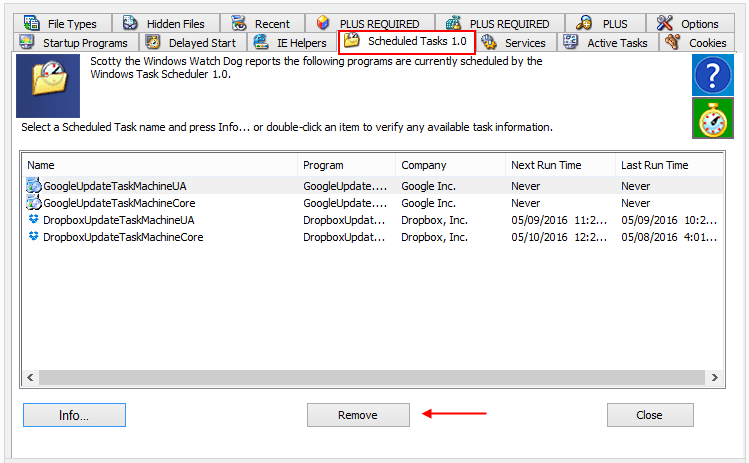This screenshot has width=749, height=463.
Task: Switch to the Hidden Files tab
Action: pyautogui.click(x=166, y=23)
